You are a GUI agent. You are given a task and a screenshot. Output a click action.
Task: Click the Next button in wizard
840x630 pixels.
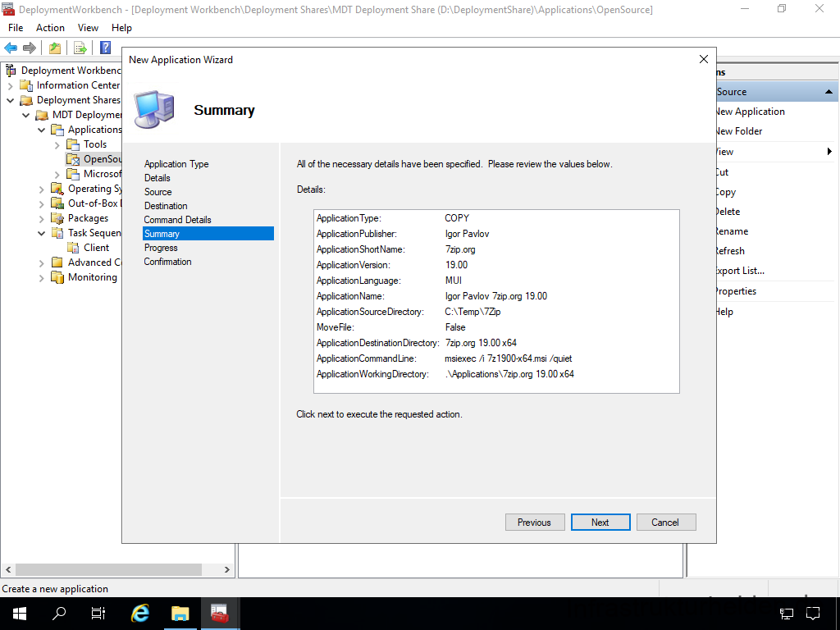(600, 523)
